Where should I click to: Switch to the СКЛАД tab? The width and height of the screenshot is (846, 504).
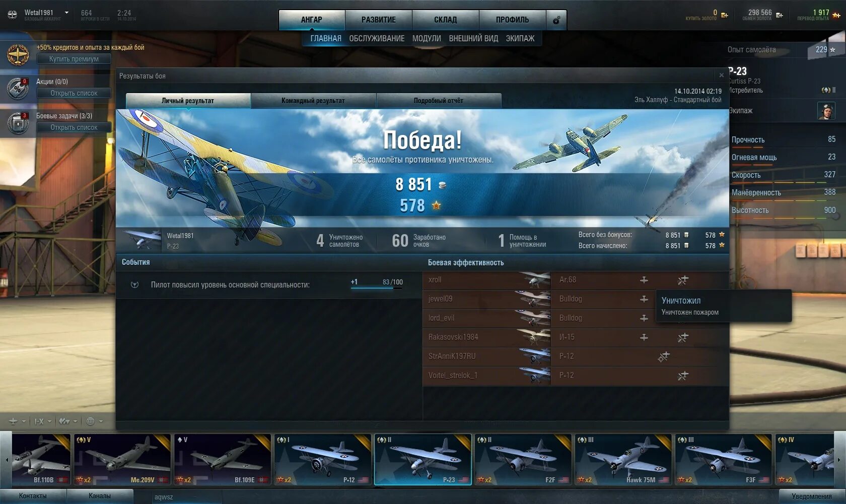pos(446,20)
